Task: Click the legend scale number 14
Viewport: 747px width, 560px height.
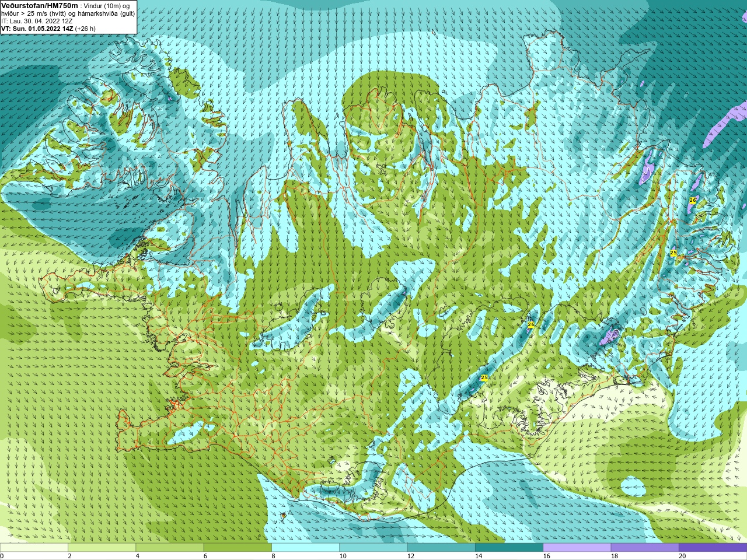Action: (479, 556)
